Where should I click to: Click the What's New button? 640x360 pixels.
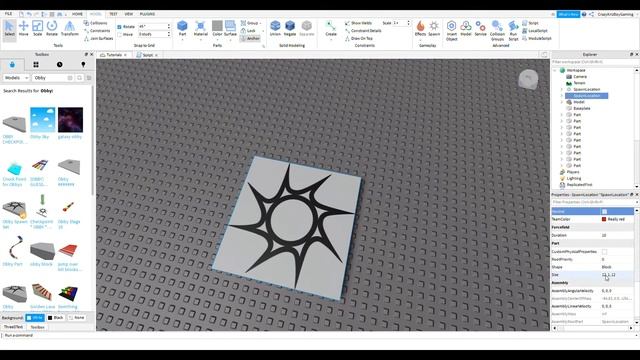tap(568, 14)
